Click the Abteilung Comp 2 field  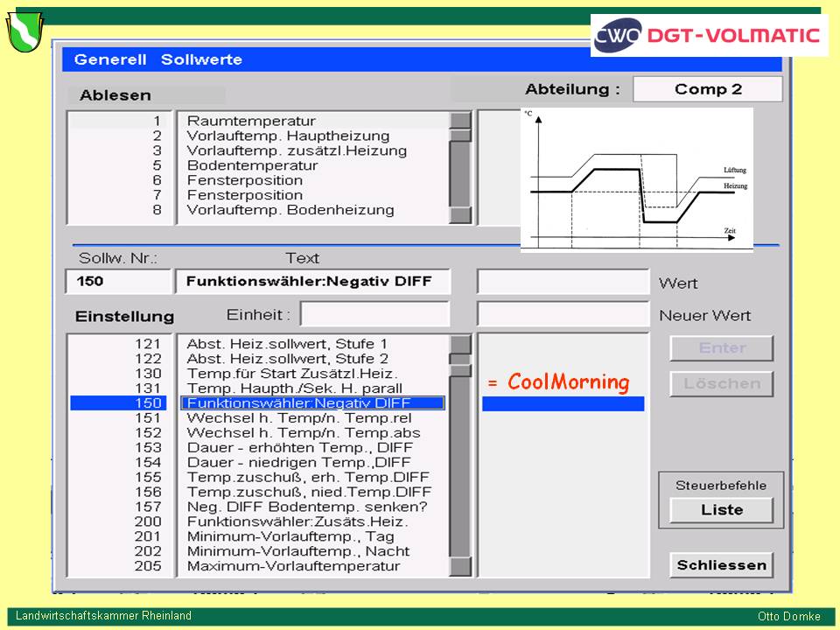click(707, 89)
